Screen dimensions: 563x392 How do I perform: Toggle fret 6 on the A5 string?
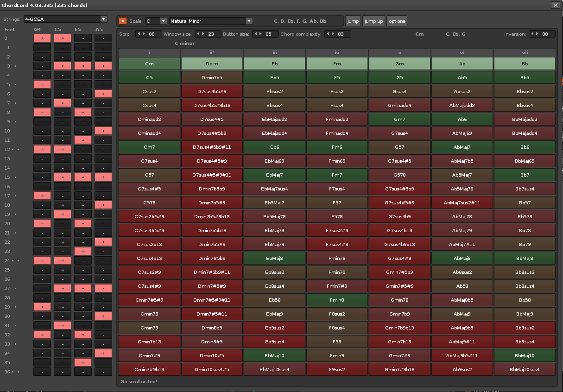coord(103,94)
